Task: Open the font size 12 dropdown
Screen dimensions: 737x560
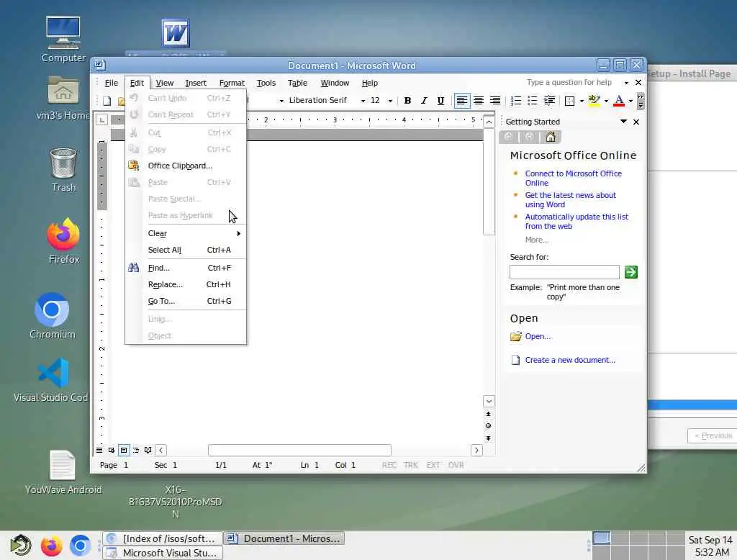Action: click(x=390, y=101)
